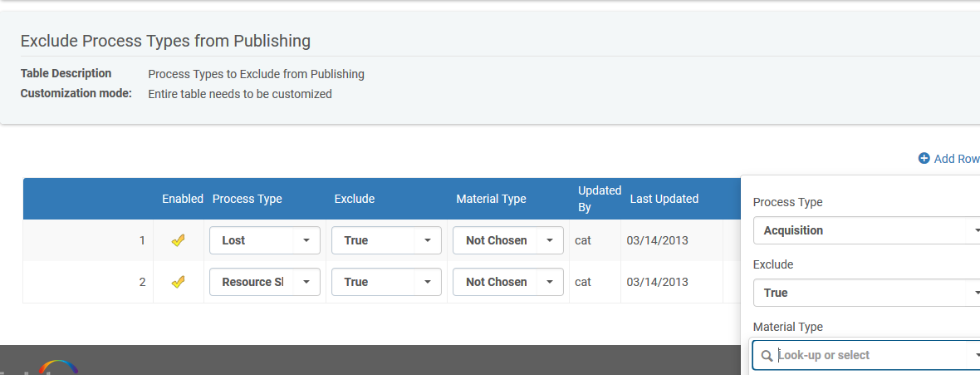Click the colorful logo in the footer
The image size is (980, 375).
(x=58, y=367)
